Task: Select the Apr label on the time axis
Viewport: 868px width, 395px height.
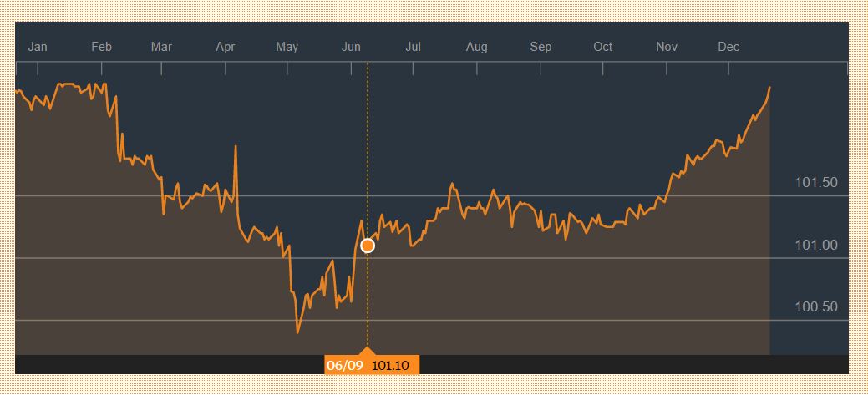Action: 226,47
